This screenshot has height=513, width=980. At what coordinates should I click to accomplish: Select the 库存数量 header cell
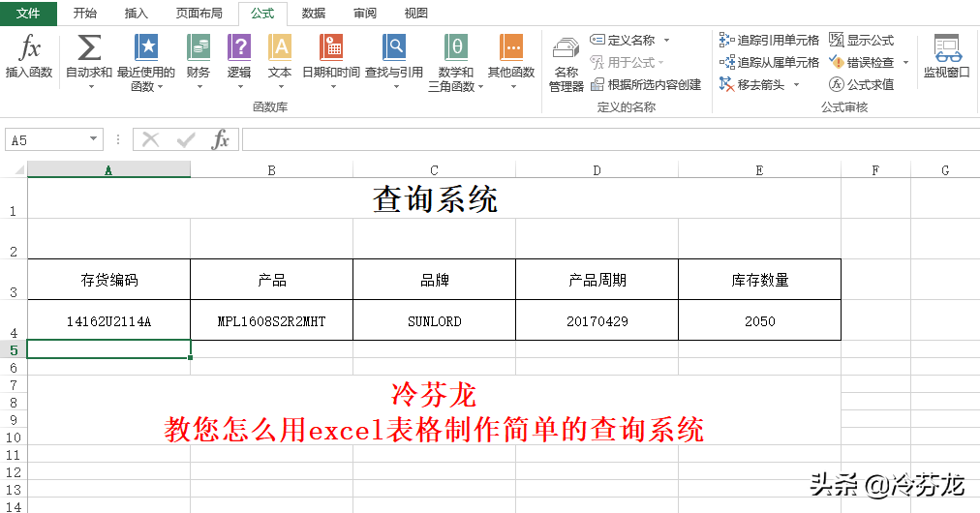point(760,280)
